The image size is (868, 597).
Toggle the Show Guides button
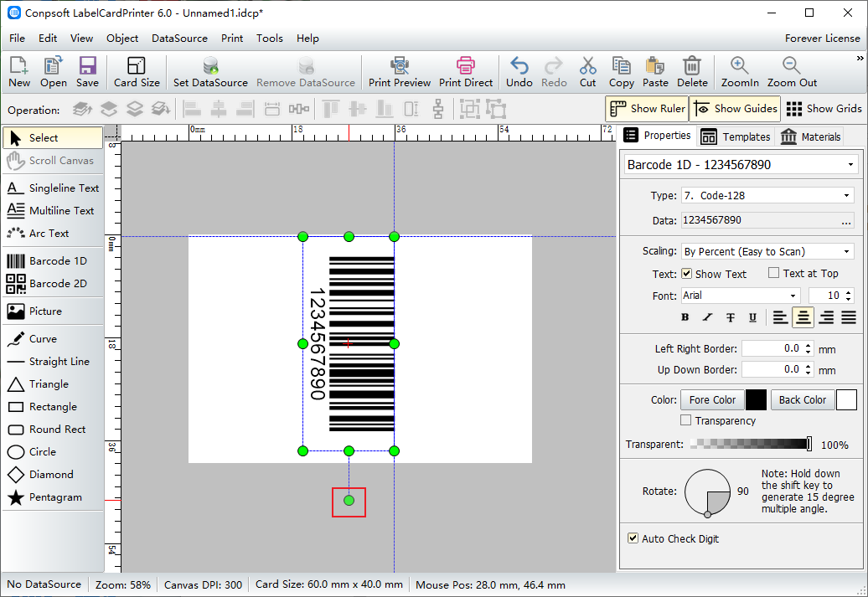[x=735, y=109]
